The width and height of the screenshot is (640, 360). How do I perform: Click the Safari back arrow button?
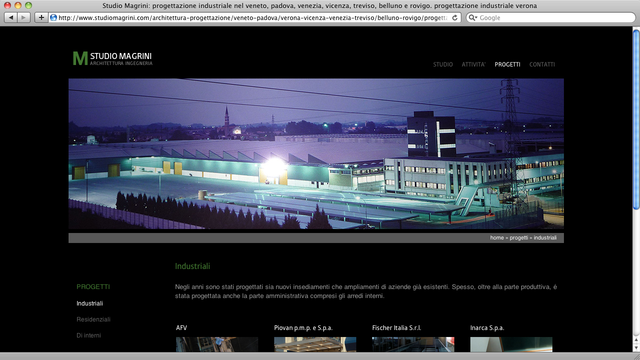tap(11, 18)
